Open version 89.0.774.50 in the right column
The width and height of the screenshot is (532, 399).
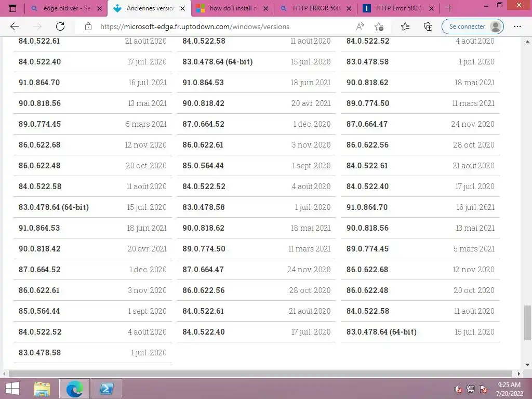point(420,103)
